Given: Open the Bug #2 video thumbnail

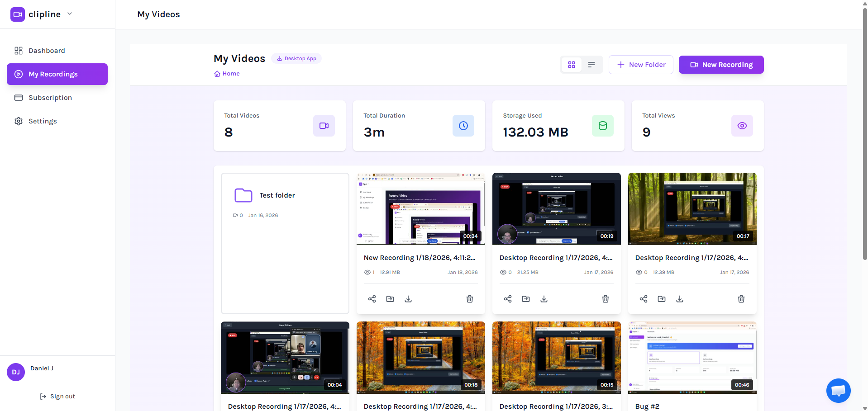Looking at the screenshot, I should [x=692, y=358].
